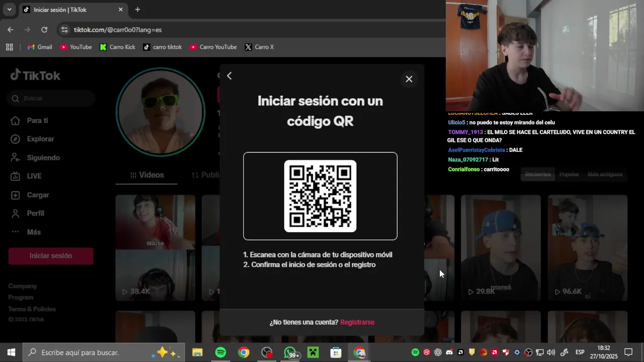The image size is (644, 362).
Task: Click the Windows taskbar search box
Action: pos(104,352)
